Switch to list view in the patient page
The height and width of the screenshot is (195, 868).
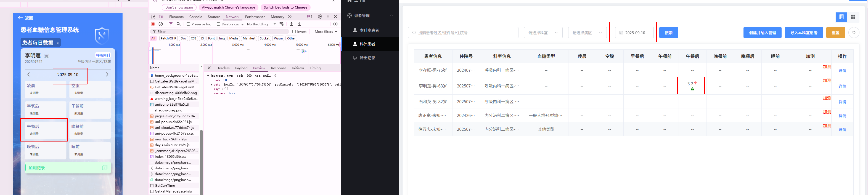(x=841, y=17)
